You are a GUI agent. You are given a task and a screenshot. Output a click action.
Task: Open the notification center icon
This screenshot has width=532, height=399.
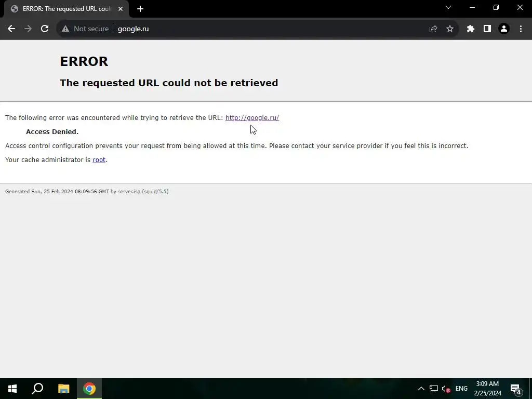[x=516, y=389]
